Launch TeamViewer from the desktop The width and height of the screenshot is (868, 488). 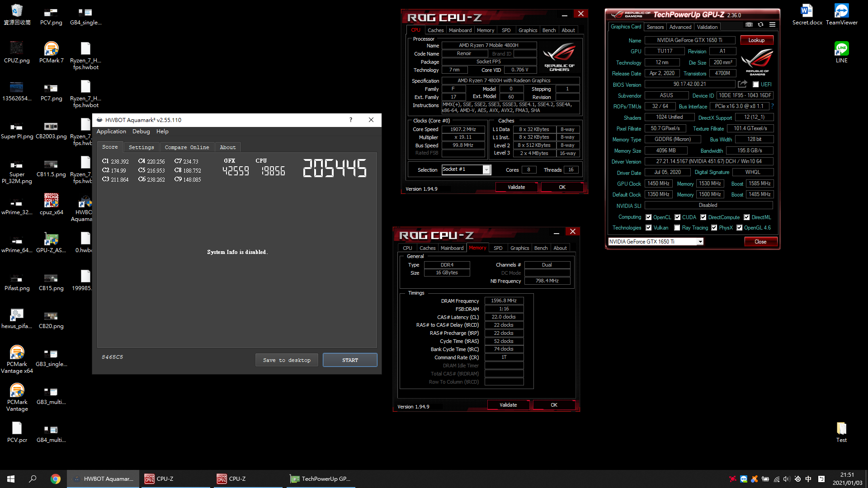pyautogui.click(x=841, y=14)
